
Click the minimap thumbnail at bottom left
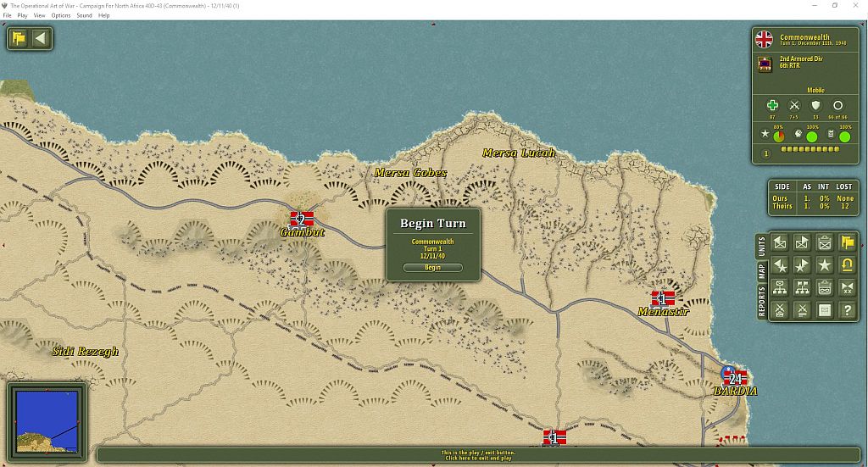point(47,421)
